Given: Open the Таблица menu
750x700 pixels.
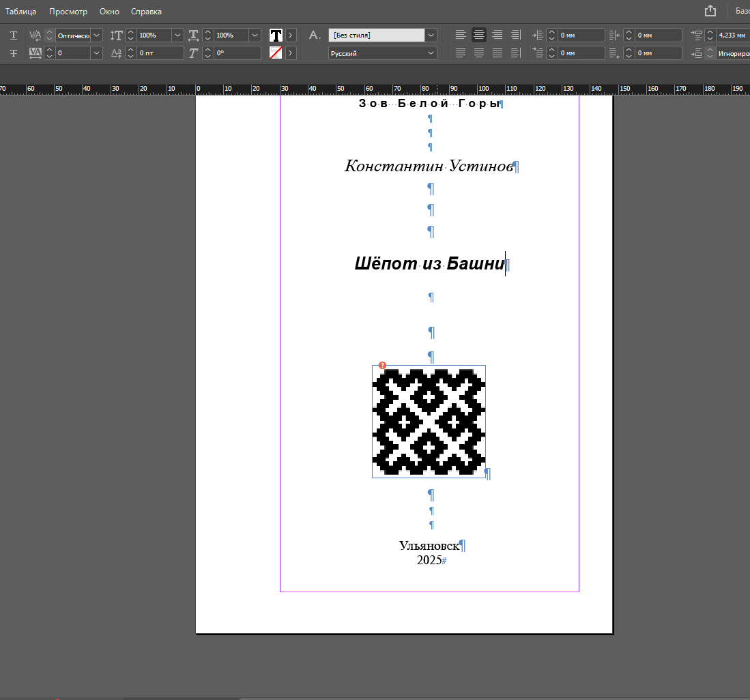Looking at the screenshot, I should tap(20, 12).
